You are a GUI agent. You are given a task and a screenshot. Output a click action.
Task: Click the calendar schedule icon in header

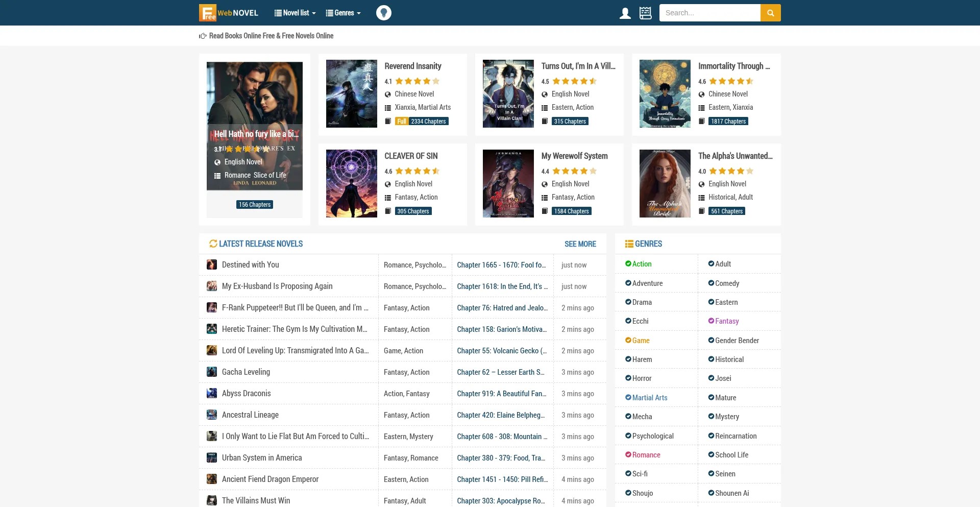coord(645,13)
